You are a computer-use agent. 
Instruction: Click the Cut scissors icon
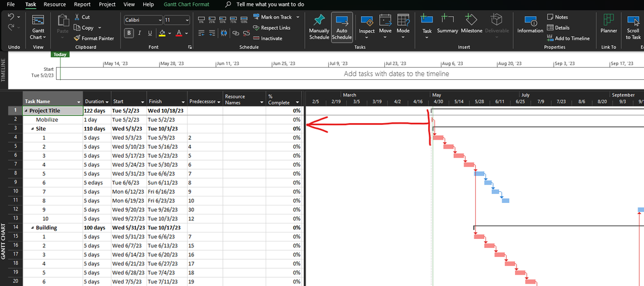(x=77, y=17)
